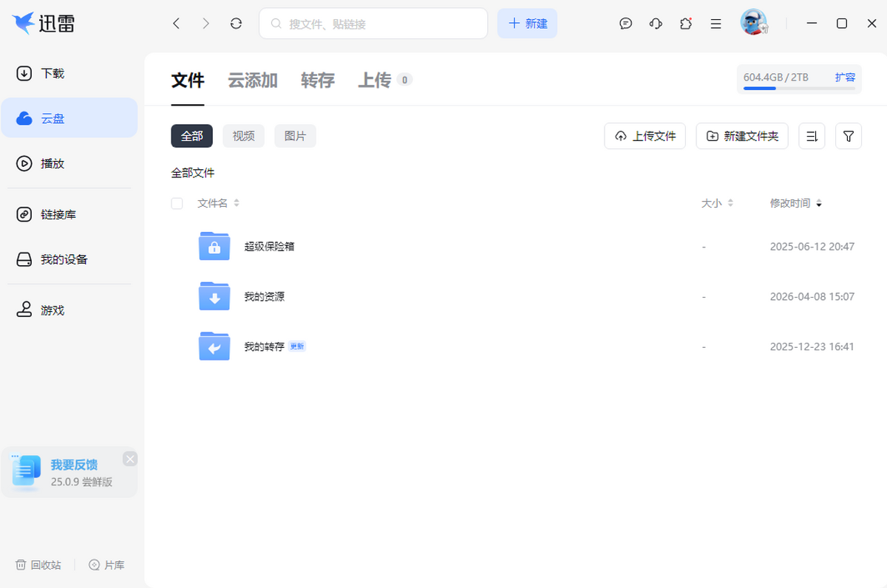Tick the select-all checkbox

pos(177,203)
